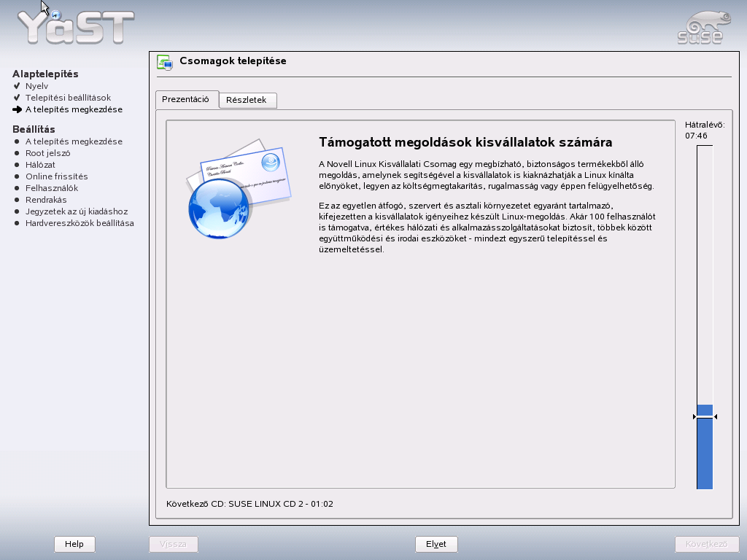Screen dimensions: 747x560
Task: Switch to the Prezentáció tab
Action: [x=186, y=99]
